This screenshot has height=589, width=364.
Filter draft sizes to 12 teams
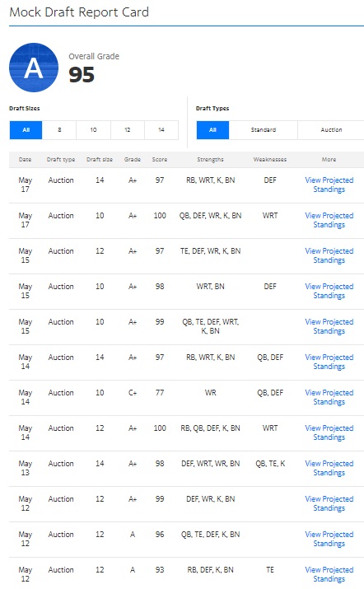(x=128, y=130)
